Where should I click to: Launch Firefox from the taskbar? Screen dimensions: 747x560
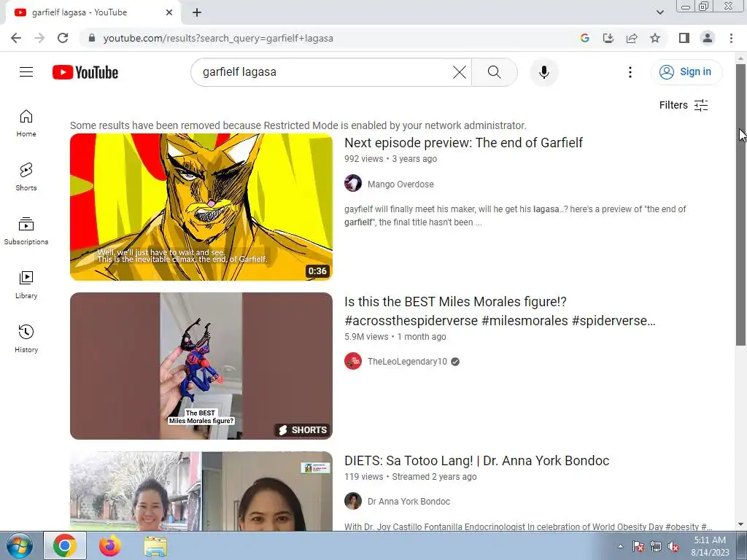point(110,546)
